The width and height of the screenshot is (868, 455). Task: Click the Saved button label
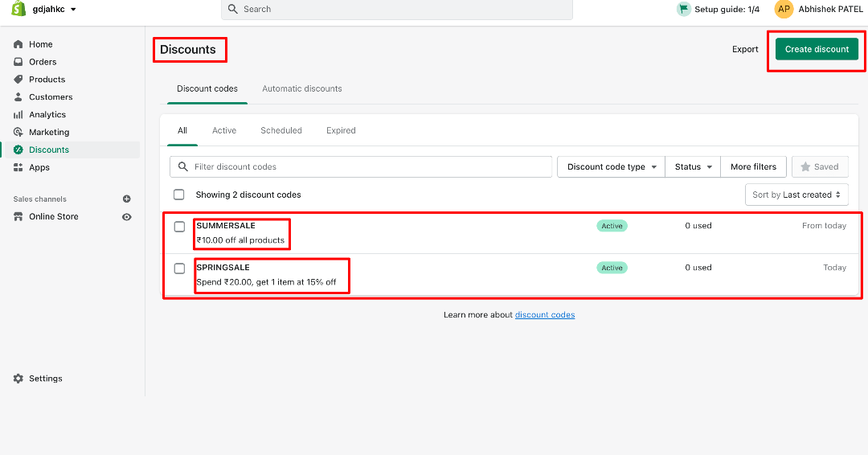826,166
